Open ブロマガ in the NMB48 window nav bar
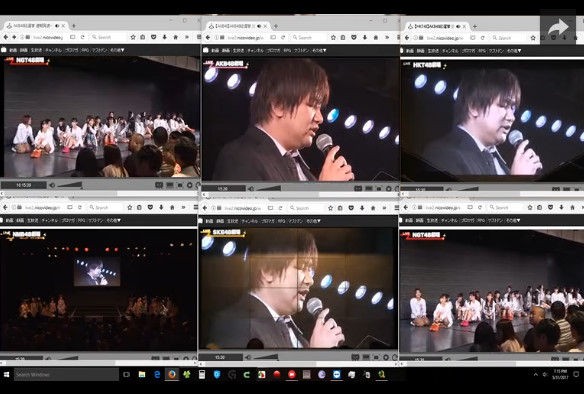Screen dimensions: 584x394 click(x=68, y=220)
